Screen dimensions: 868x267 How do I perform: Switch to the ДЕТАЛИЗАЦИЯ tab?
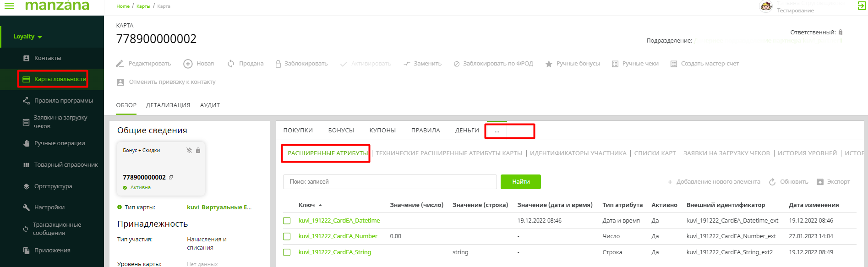[x=168, y=105]
